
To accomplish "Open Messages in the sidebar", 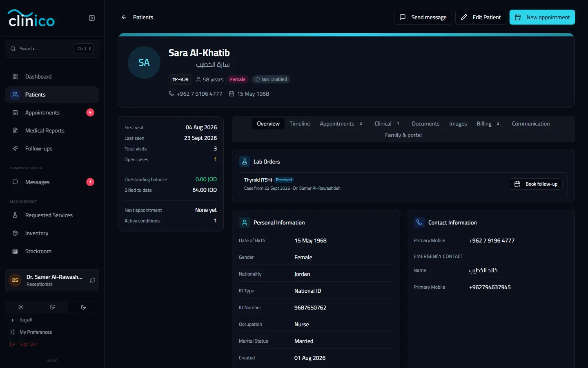I will pyautogui.click(x=52, y=182).
